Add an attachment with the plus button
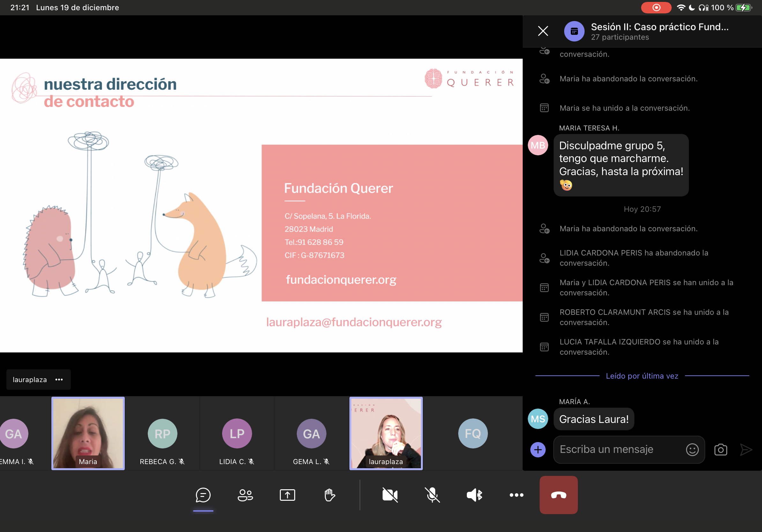The width and height of the screenshot is (762, 532). click(x=538, y=450)
